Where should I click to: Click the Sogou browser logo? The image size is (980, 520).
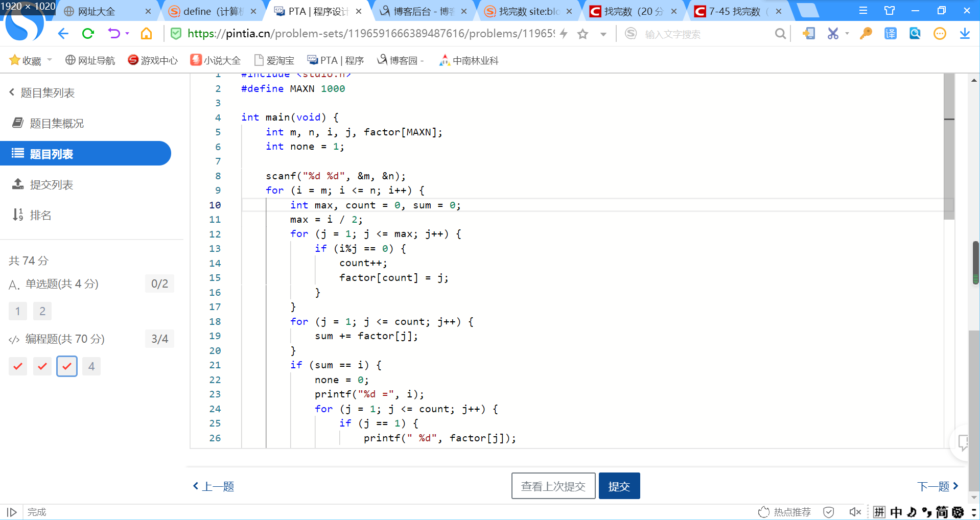point(24,23)
